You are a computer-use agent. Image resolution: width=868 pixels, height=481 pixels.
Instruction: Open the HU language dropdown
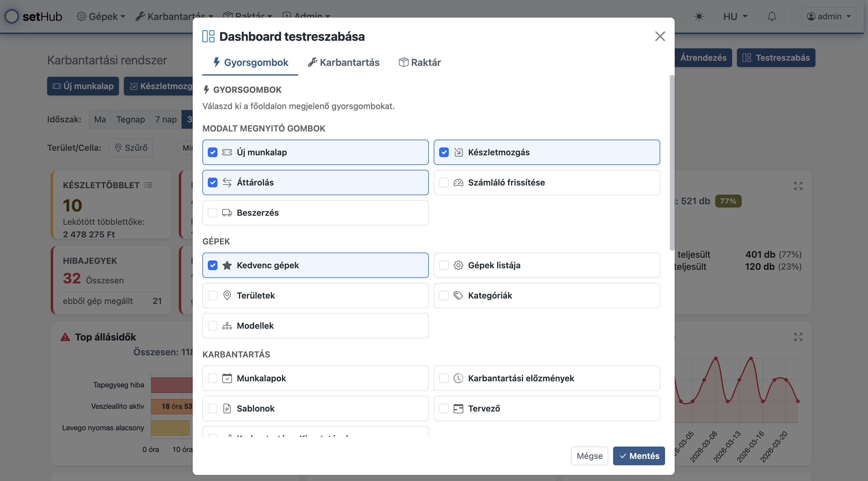735,16
